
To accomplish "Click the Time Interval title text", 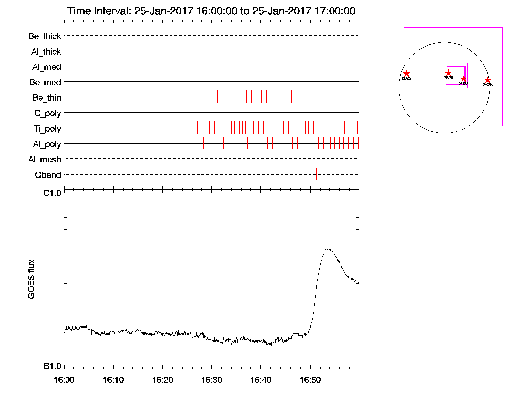I will (x=211, y=11).
